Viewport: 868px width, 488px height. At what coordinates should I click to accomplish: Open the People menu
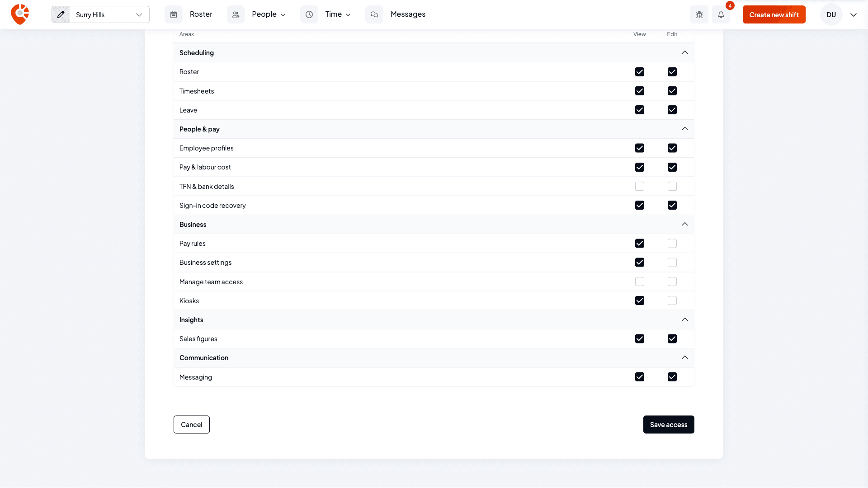pyautogui.click(x=269, y=14)
